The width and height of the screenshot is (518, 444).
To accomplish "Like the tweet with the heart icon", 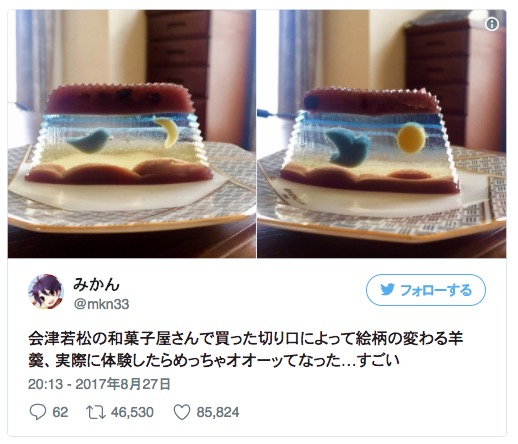I will tap(182, 412).
